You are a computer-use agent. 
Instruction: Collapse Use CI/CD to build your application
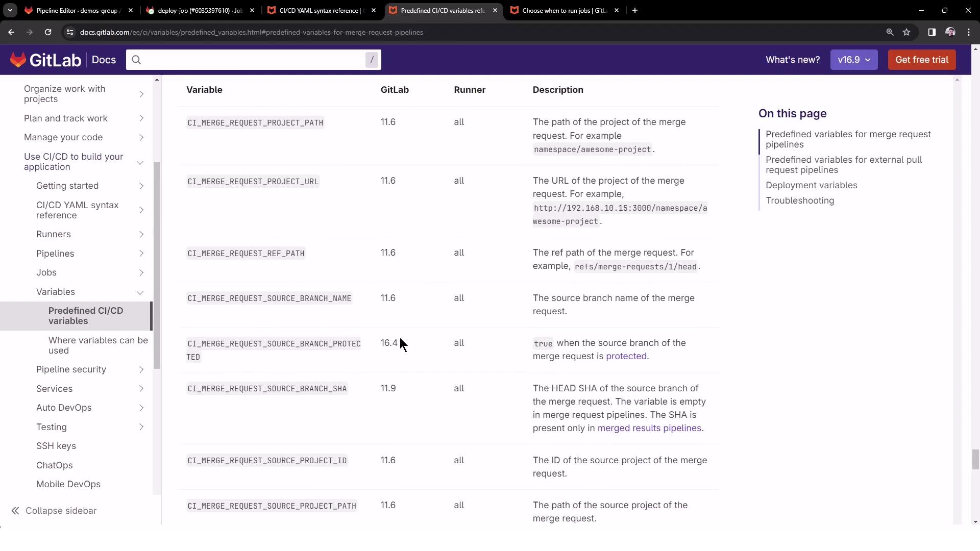click(x=140, y=163)
